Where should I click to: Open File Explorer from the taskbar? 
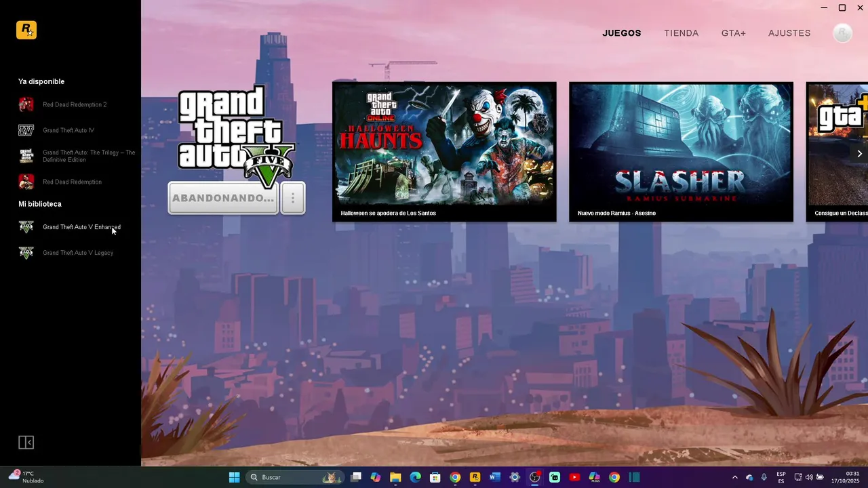[x=395, y=477]
